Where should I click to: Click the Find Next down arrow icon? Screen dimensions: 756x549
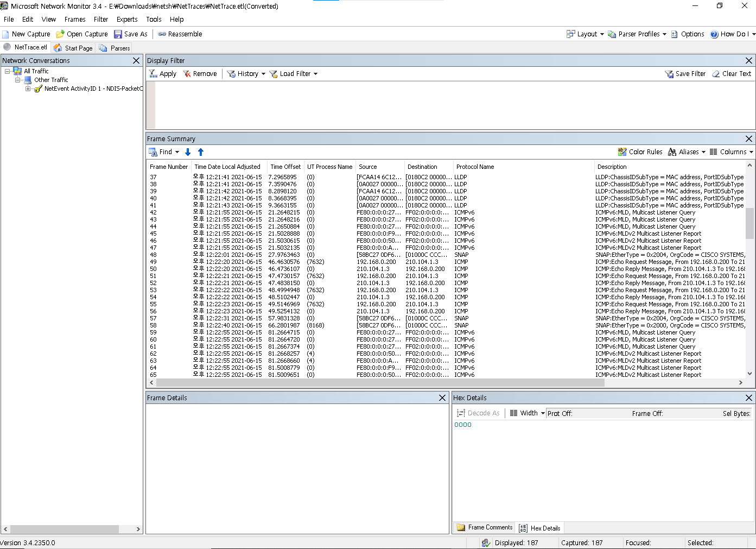pos(188,152)
